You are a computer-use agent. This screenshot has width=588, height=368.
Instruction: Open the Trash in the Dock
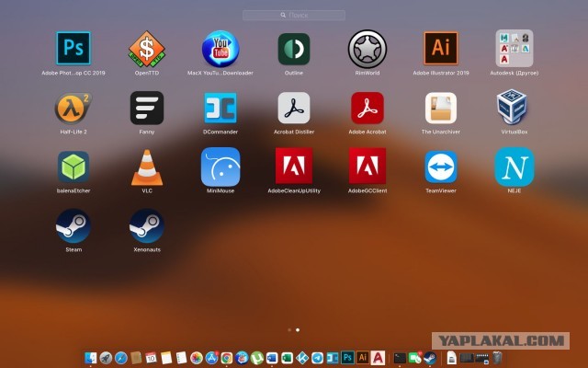[497, 358]
